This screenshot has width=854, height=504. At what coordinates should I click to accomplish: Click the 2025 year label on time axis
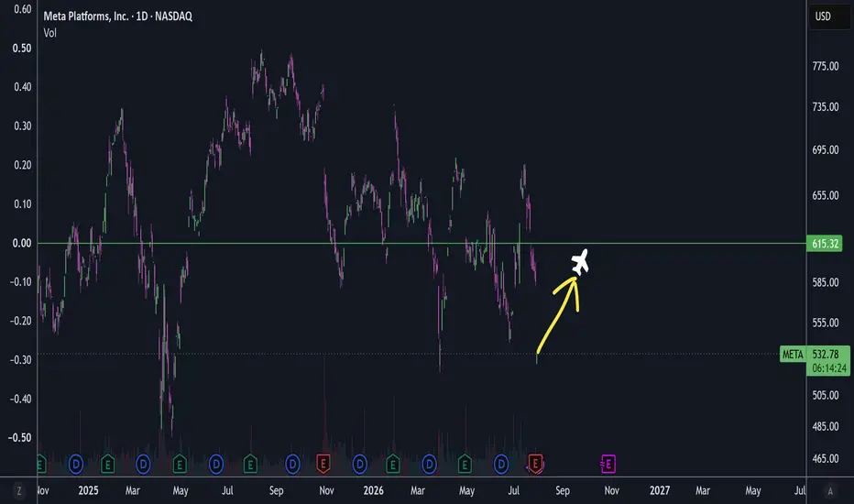[x=88, y=491]
